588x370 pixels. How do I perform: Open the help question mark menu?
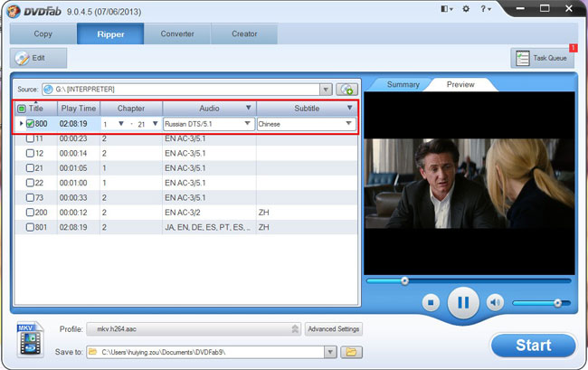point(486,9)
